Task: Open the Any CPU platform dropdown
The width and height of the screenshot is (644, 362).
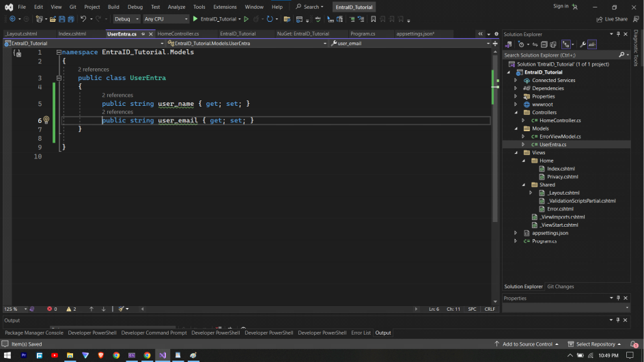Action: pyautogui.click(x=165, y=19)
